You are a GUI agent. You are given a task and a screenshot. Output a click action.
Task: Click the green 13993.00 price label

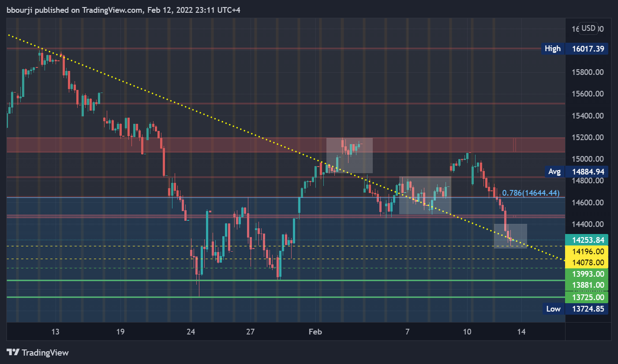coord(588,274)
